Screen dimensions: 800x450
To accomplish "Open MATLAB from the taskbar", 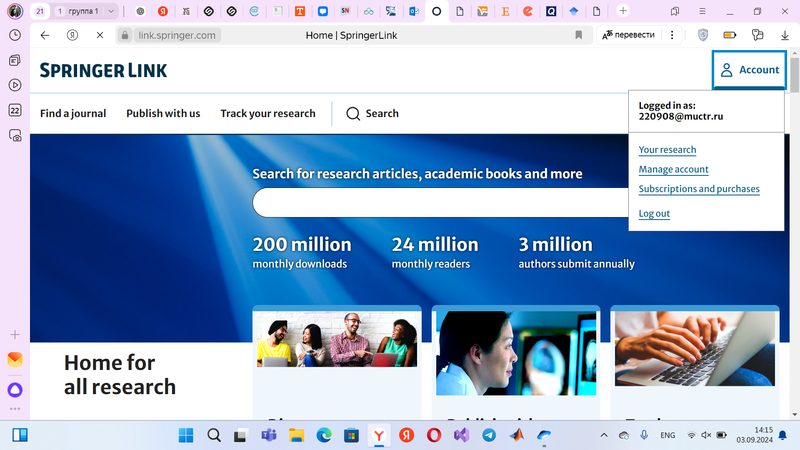I will [x=516, y=435].
